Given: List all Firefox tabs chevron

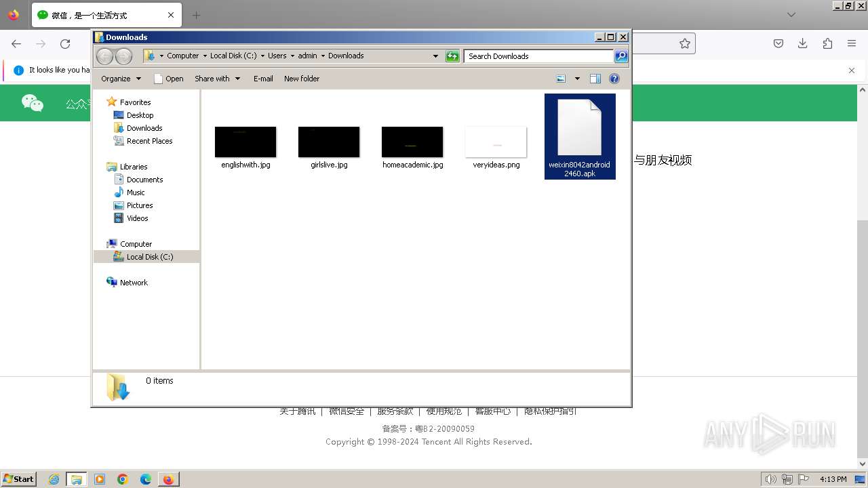Looking at the screenshot, I should (791, 15).
